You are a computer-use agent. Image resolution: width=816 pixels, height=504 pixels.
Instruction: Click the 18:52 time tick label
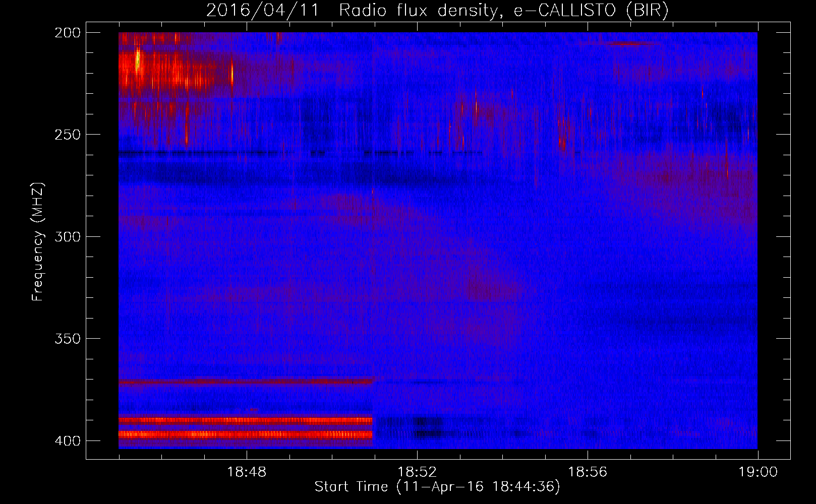pos(417,472)
